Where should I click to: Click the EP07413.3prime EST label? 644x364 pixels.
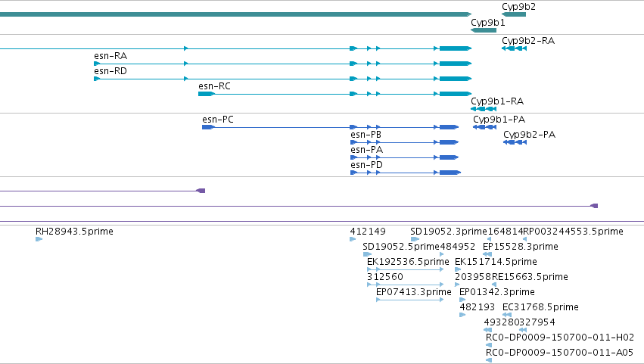[414, 292]
